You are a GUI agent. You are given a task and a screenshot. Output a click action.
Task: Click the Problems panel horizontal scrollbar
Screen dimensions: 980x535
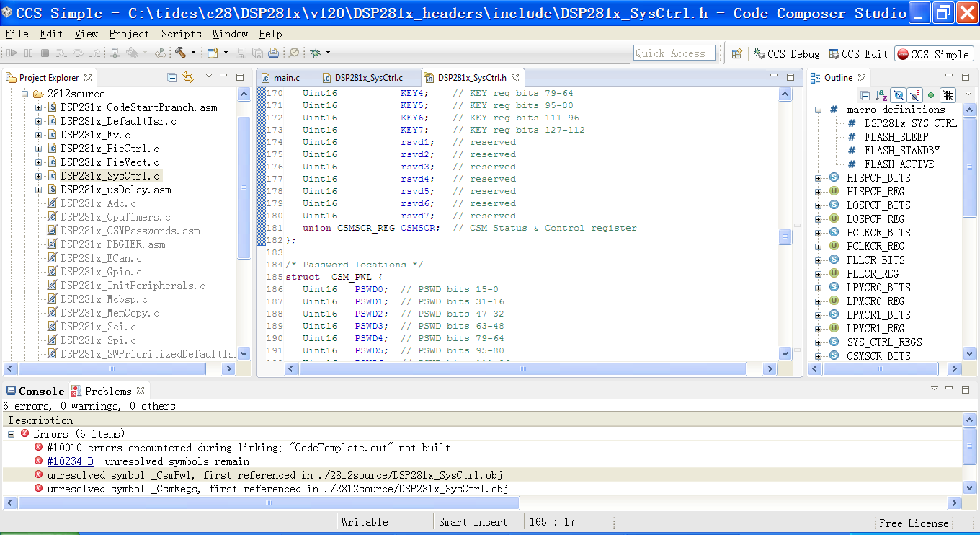click(269, 503)
